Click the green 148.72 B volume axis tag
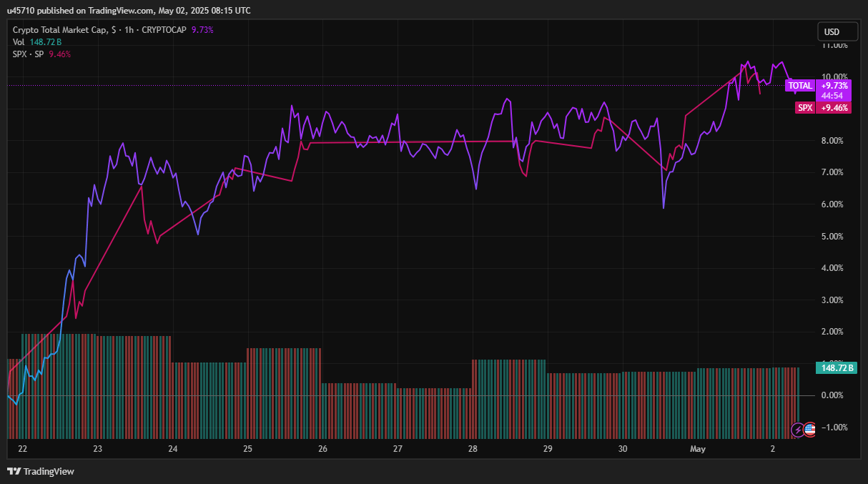 coord(834,368)
